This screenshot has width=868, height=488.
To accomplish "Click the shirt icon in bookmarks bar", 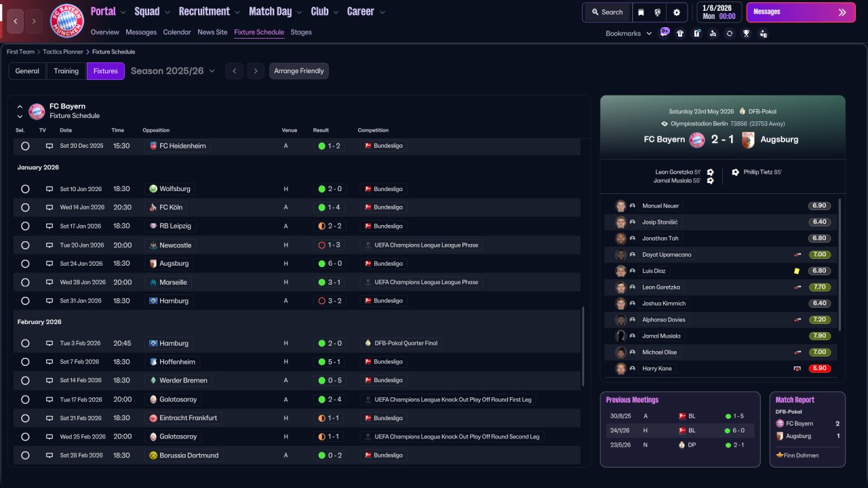I will [680, 33].
